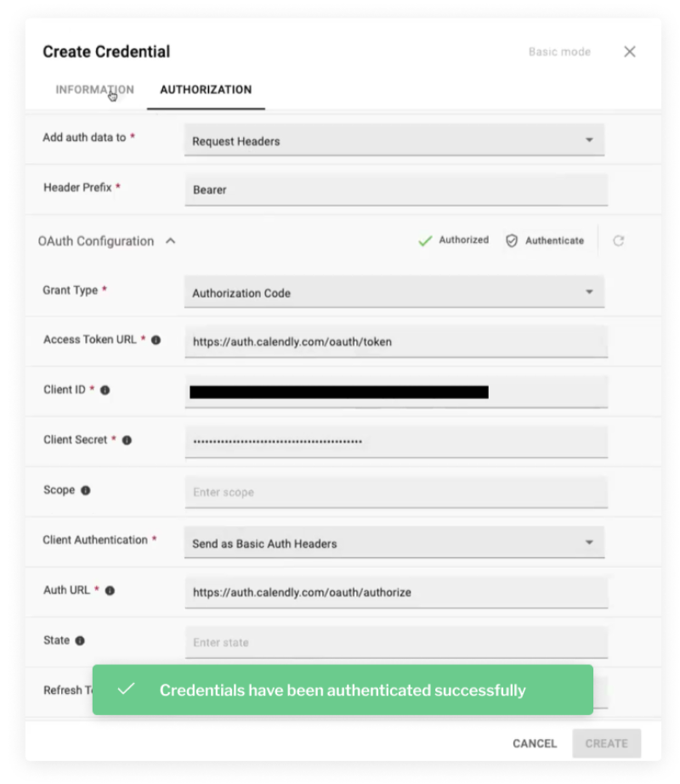Click the Create button

click(x=606, y=743)
